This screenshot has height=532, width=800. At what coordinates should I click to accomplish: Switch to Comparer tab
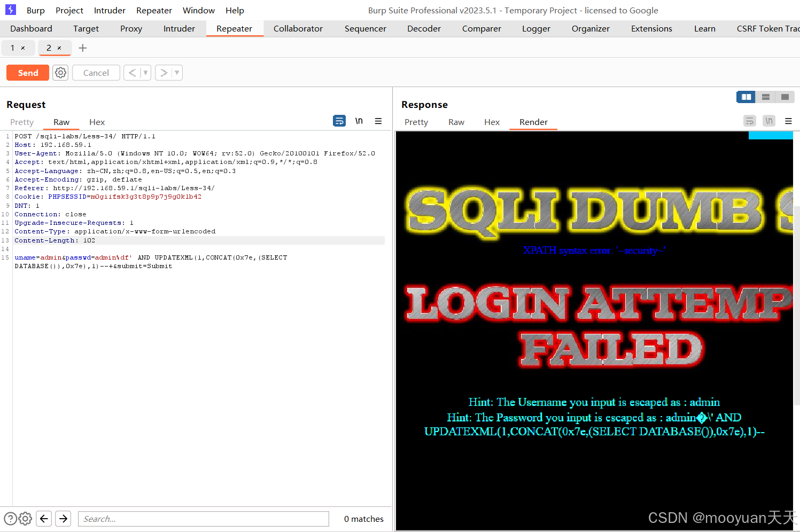[x=481, y=29]
